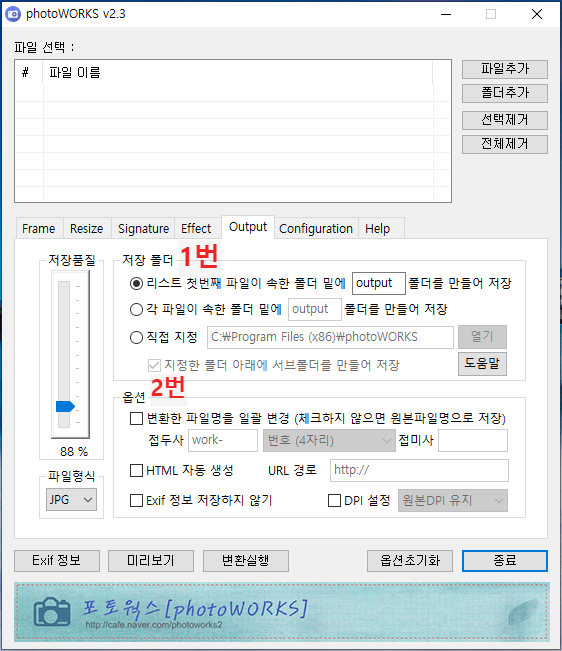Select the '각 파일이 속한 폴더 밑에' radio option
562x651 pixels.
136,309
